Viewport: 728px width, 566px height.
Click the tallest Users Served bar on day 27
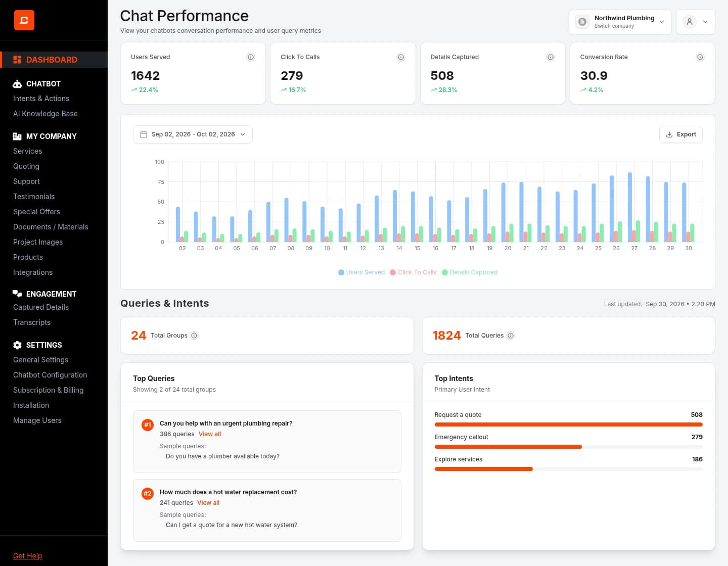coord(630,207)
